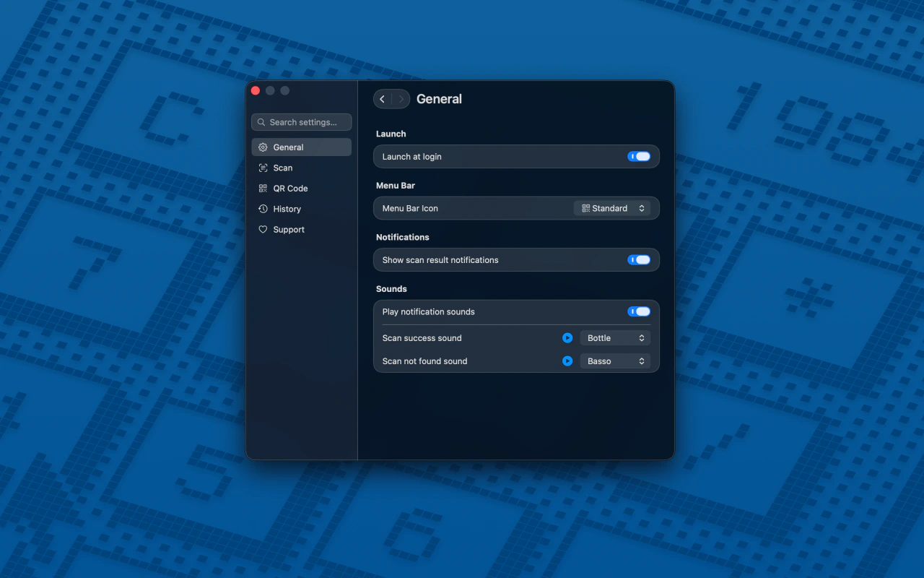
Task: Open the Menu Bar Icon dropdown
Action: [x=612, y=208]
